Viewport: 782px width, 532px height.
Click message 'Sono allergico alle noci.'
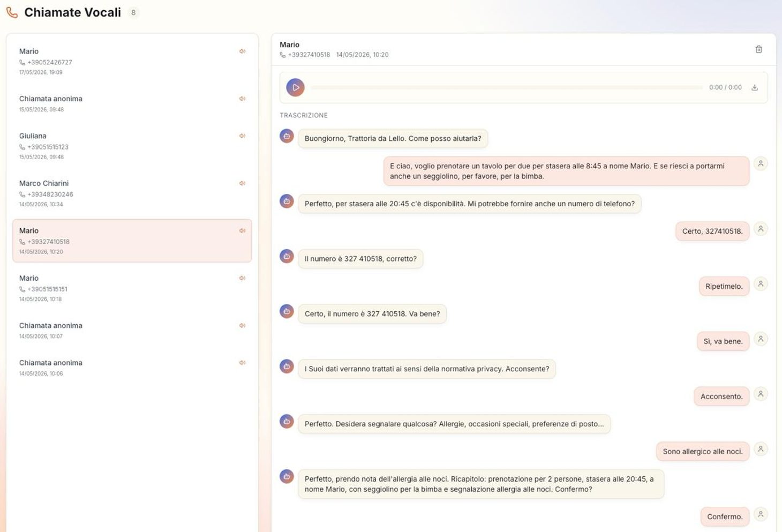coord(703,452)
